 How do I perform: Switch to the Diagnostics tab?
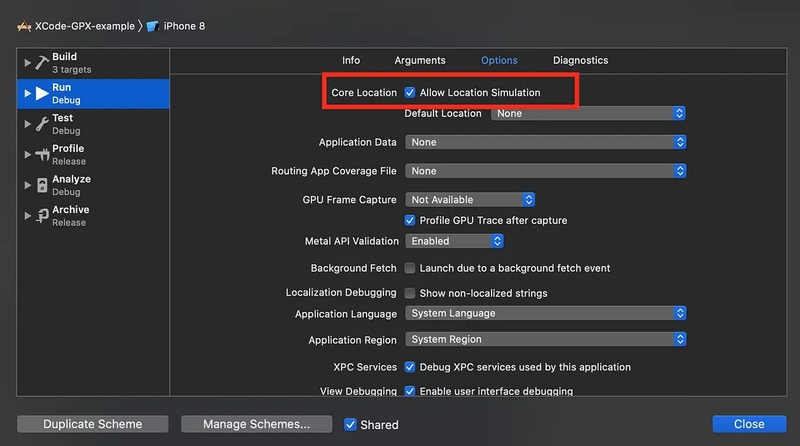point(581,60)
